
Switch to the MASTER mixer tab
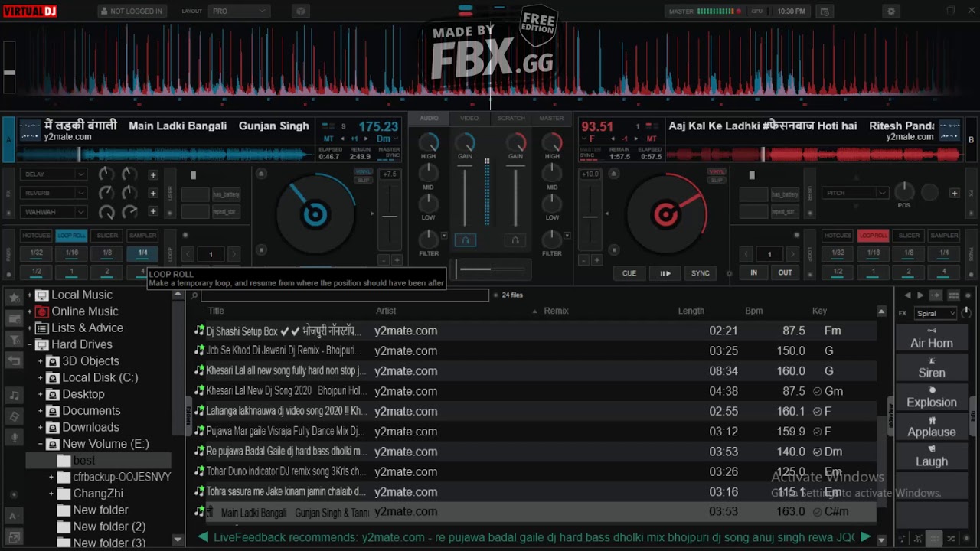click(x=551, y=118)
